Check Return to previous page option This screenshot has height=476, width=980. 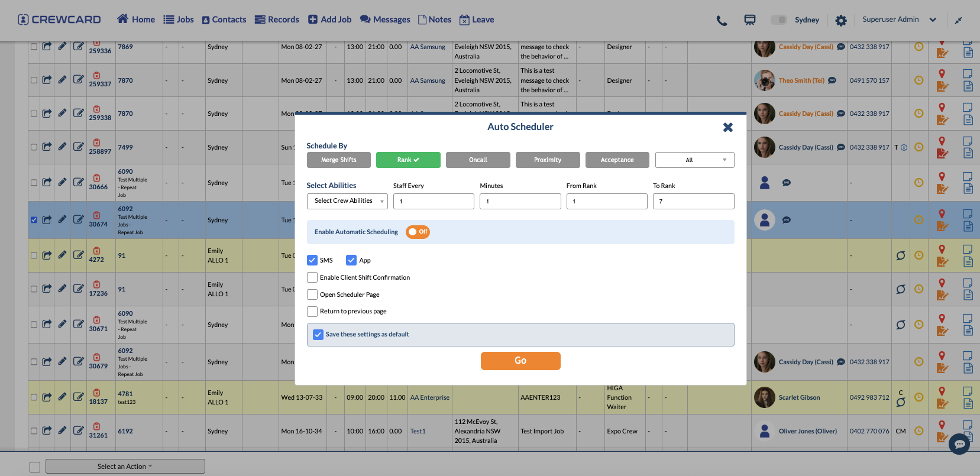[x=312, y=311]
